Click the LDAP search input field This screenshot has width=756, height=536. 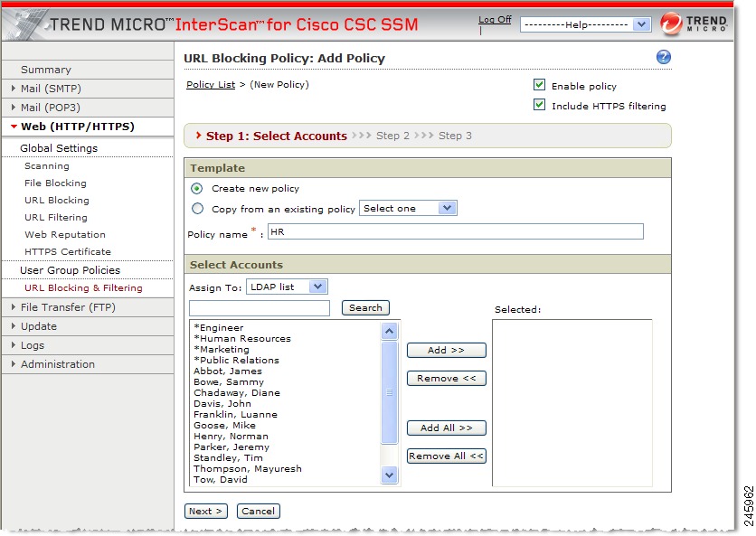[260, 308]
